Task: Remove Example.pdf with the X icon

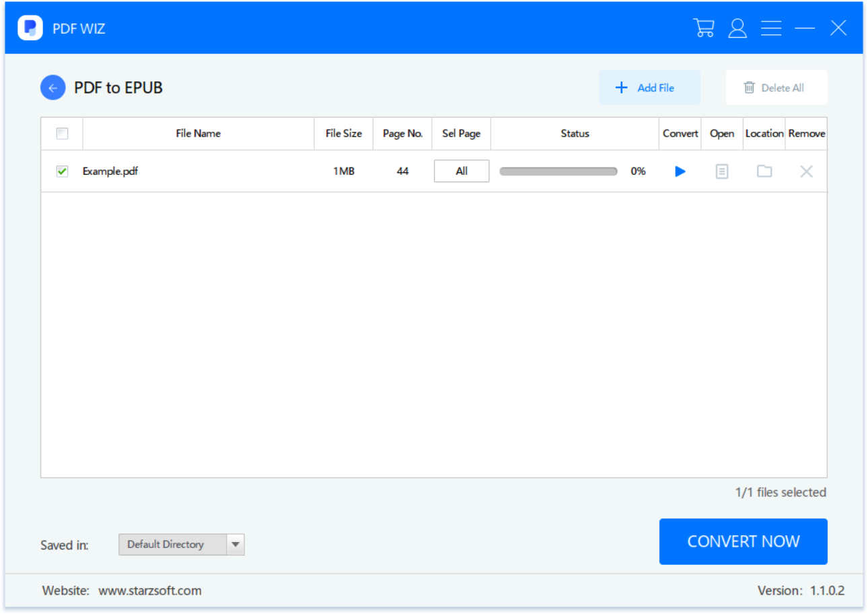Action: point(806,171)
